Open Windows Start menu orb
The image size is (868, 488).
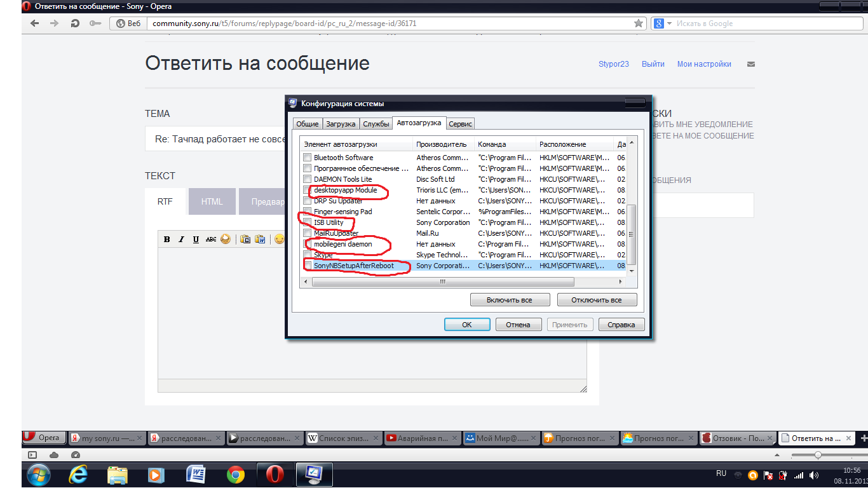(39, 474)
